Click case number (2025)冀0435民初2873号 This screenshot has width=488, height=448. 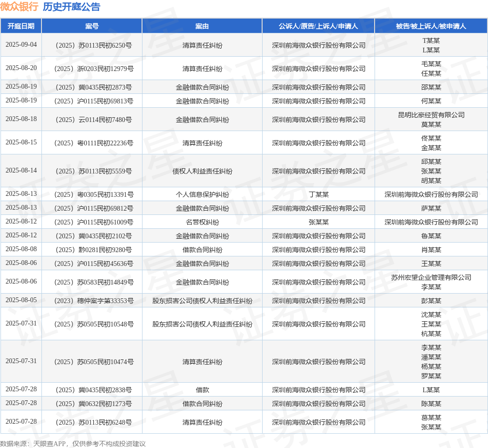pos(94,87)
